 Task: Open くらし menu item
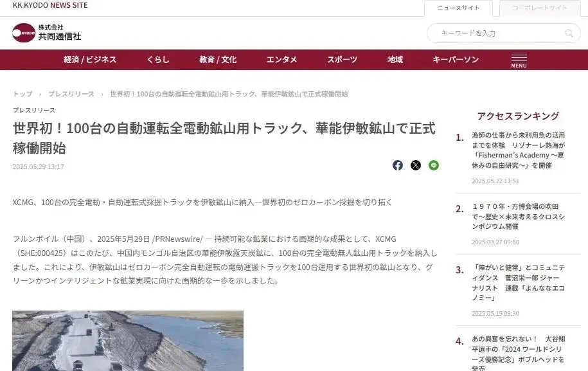pyautogui.click(x=158, y=60)
